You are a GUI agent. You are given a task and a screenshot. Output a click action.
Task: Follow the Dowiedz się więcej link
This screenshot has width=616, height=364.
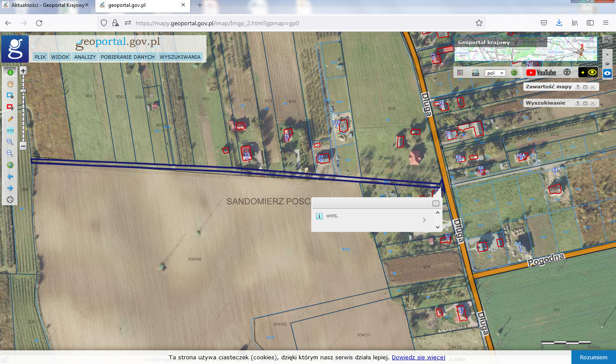(418, 357)
